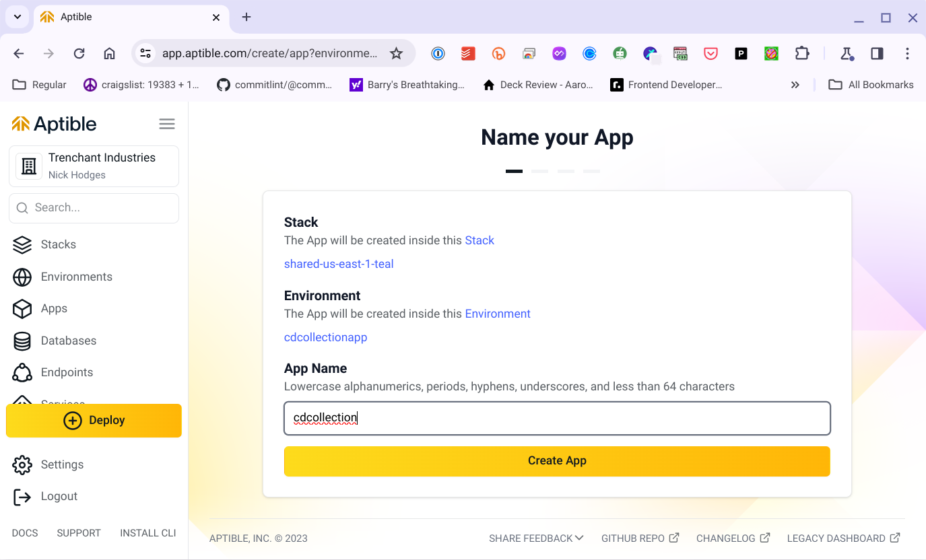Close the Aptible tab
Image resolution: width=926 pixels, height=560 pixels.
click(216, 17)
